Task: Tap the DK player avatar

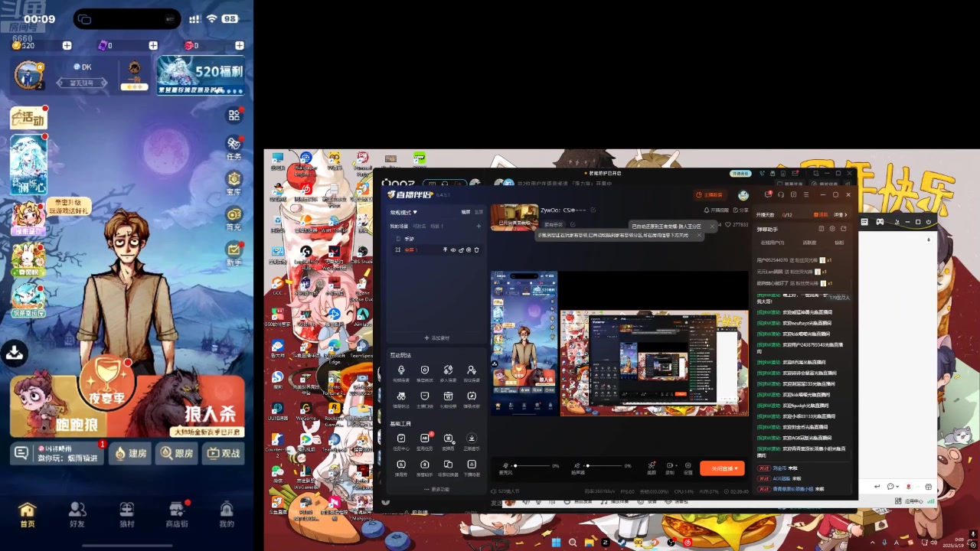Action: [x=28, y=75]
